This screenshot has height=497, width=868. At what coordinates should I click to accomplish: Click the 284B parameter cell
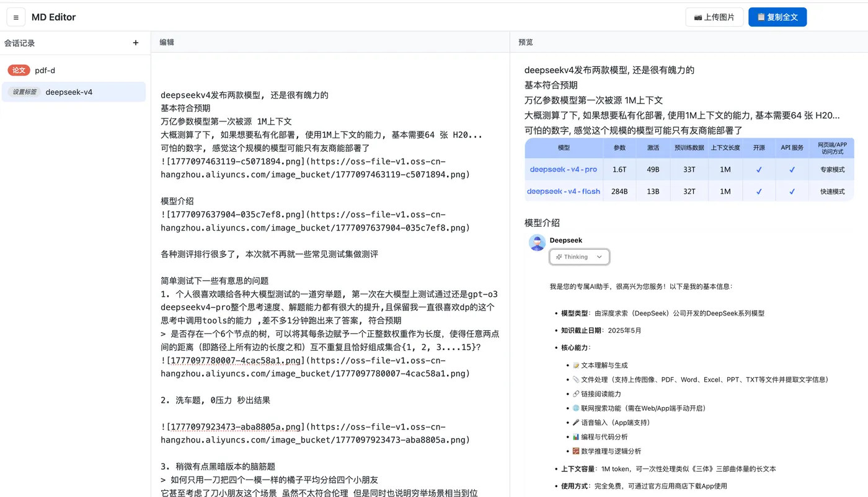(x=619, y=191)
